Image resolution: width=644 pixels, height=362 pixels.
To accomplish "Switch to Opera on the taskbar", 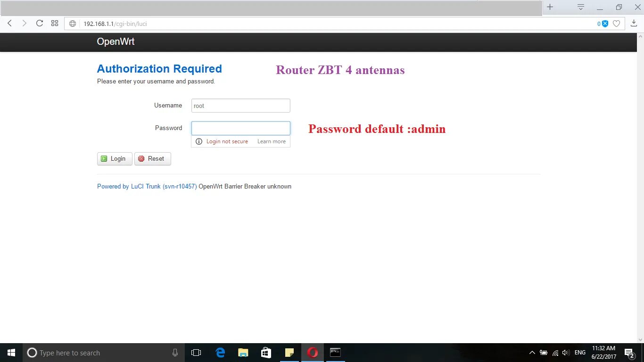I will point(313,353).
